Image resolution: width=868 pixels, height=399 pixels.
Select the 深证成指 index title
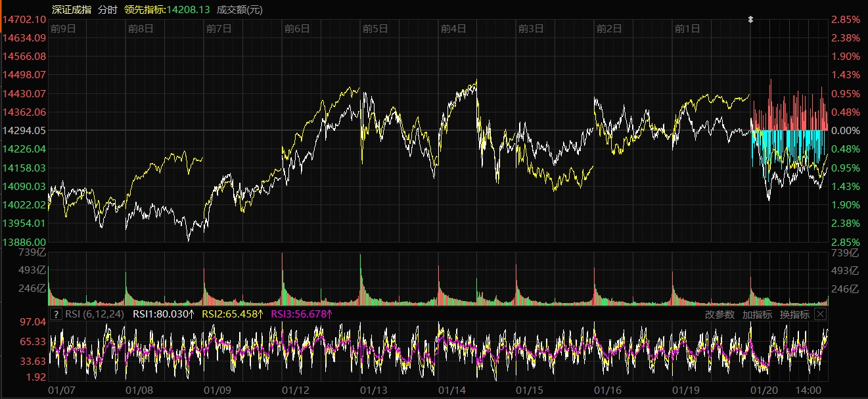tap(71, 10)
